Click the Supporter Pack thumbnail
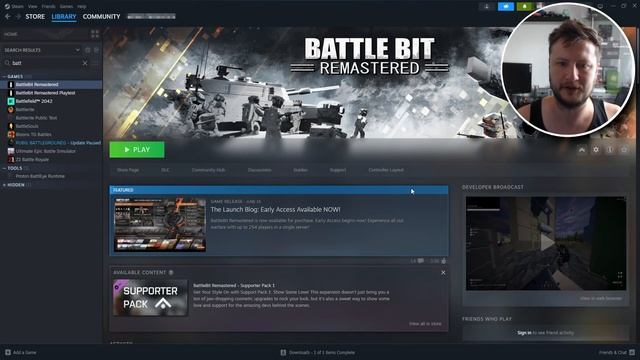The width and height of the screenshot is (640, 360). (151, 298)
